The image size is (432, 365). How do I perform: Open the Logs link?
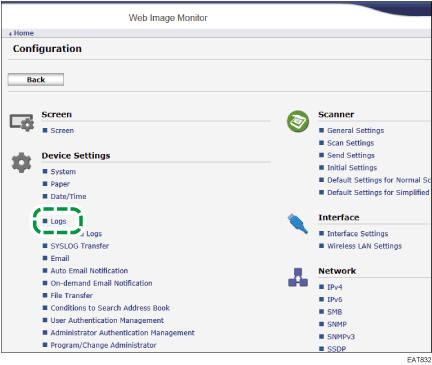pos(58,221)
